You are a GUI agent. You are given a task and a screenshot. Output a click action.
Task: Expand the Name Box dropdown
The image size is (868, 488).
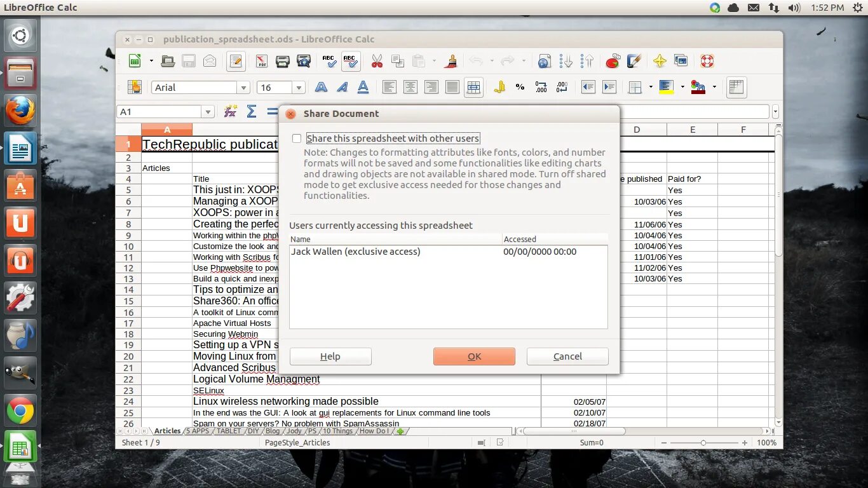pos(208,112)
